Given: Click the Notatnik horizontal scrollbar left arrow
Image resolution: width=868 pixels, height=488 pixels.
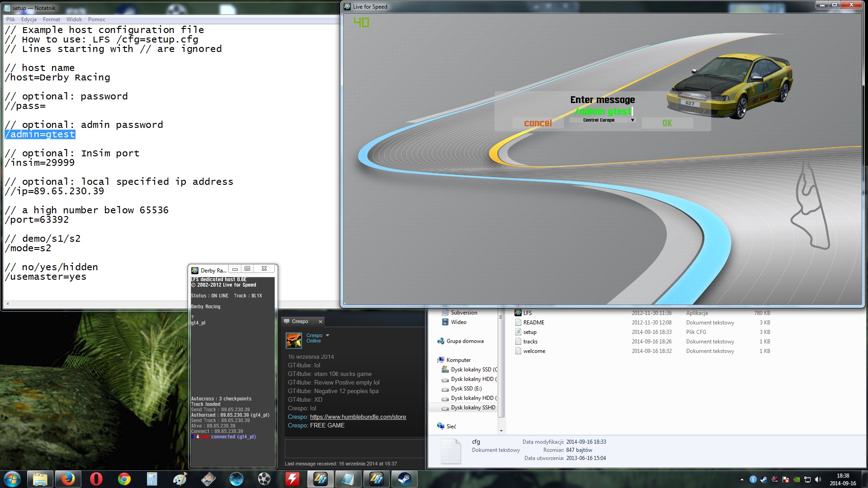Looking at the screenshot, I should tap(8, 304).
